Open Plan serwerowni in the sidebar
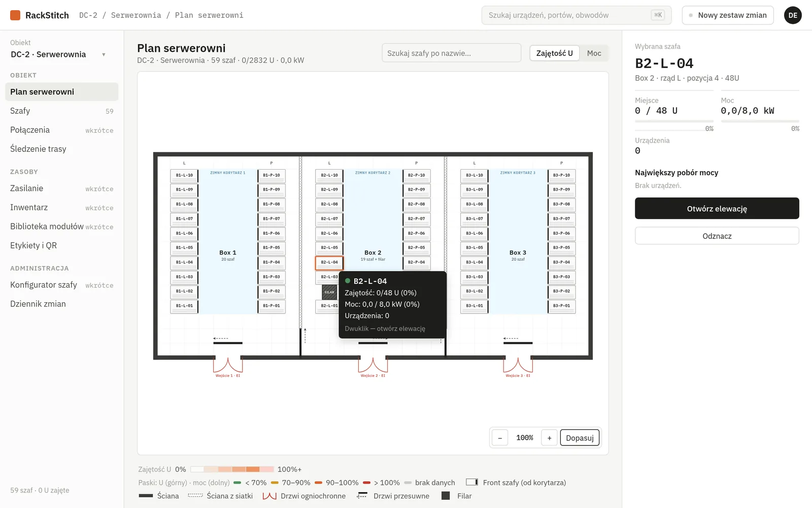 61,92
